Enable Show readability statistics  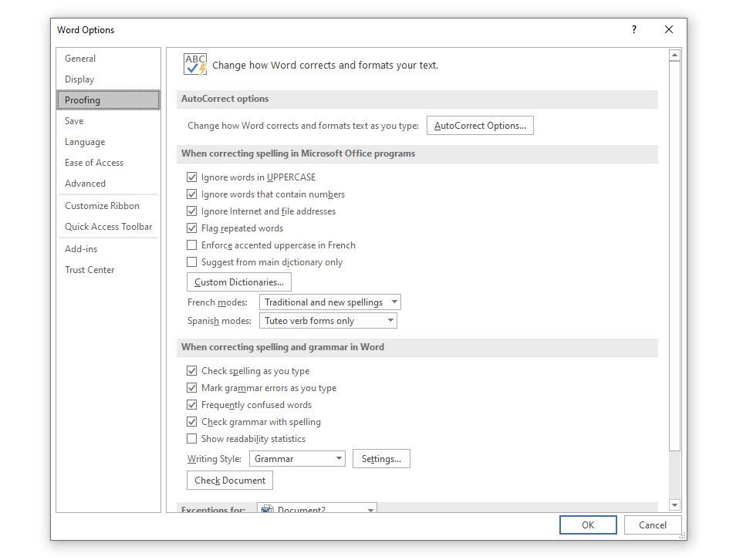coord(192,438)
